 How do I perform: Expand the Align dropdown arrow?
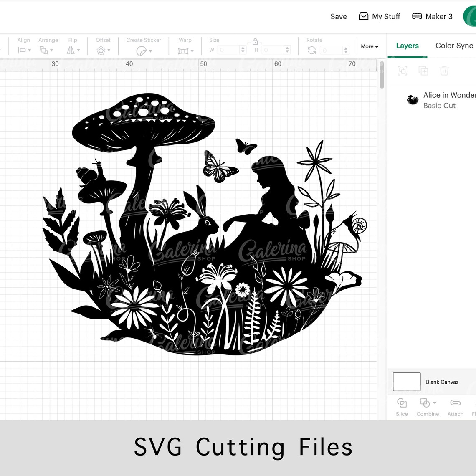[x=30, y=51]
